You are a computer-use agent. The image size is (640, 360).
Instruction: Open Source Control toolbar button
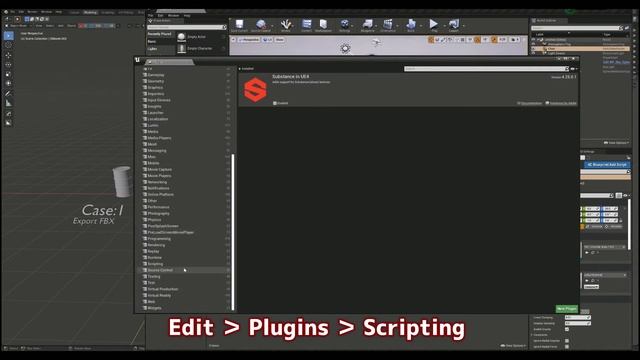261,25
